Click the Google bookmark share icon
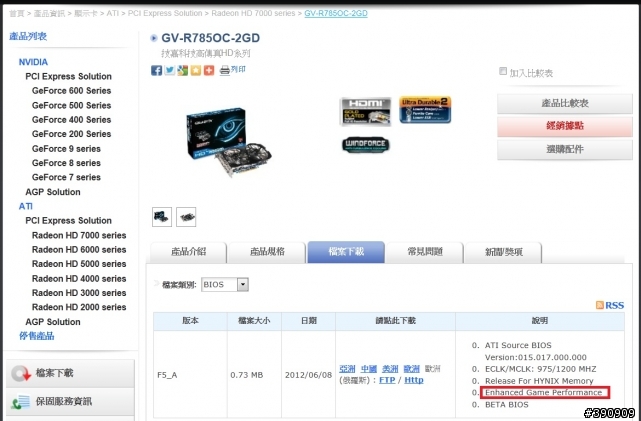The height and width of the screenshot is (421, 641). click(x=183, y=70)
